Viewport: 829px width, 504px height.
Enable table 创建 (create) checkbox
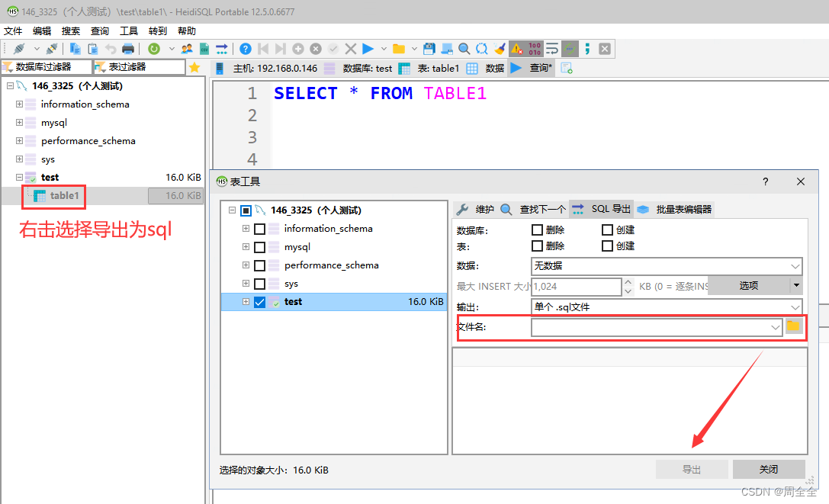[x=608, y=246]
